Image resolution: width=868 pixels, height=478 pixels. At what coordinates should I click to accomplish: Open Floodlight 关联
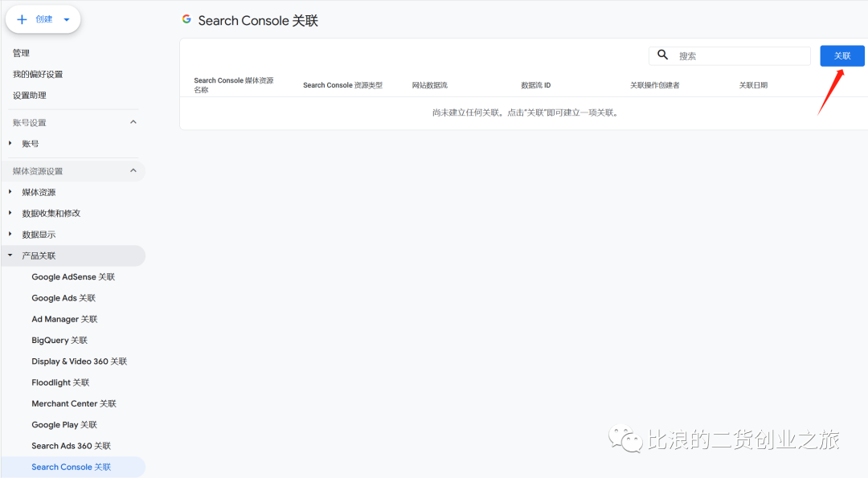point(60,382)
